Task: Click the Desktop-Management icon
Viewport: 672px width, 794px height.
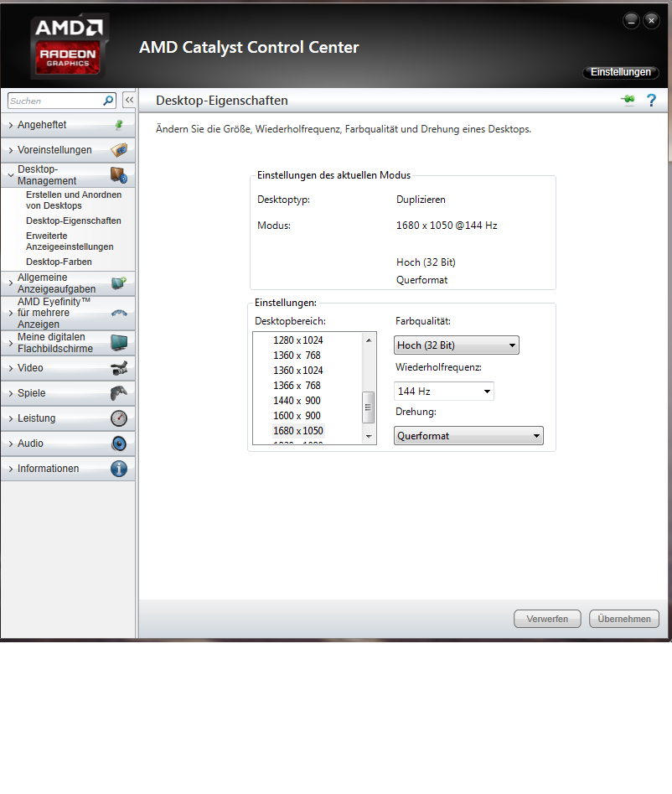Action: click(x=119, y=175)
